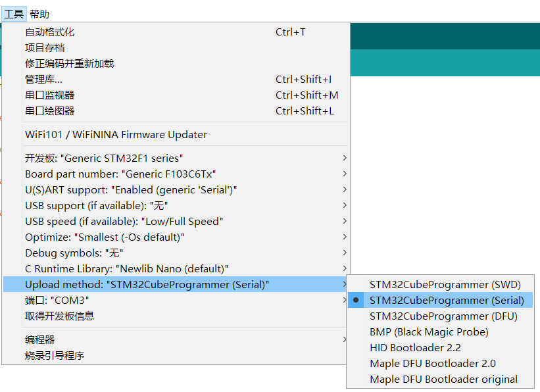Screen dimensions: 540x392
Task: Select HID Bootloader 2.2 upload method
Action: click(x=416, y=347)
